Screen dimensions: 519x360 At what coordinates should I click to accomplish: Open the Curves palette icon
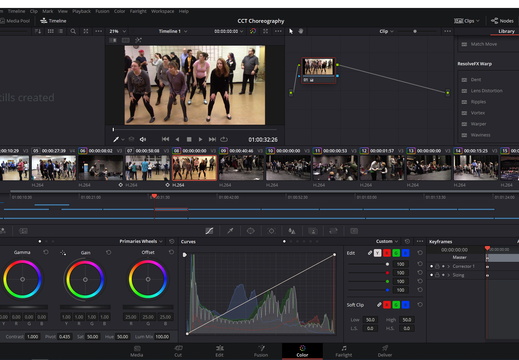[x=209, y=231]
